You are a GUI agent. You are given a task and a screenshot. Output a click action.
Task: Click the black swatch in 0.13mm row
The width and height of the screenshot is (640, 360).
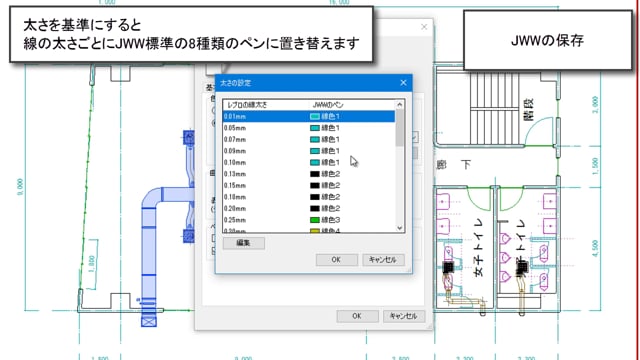tap(315, 174)
